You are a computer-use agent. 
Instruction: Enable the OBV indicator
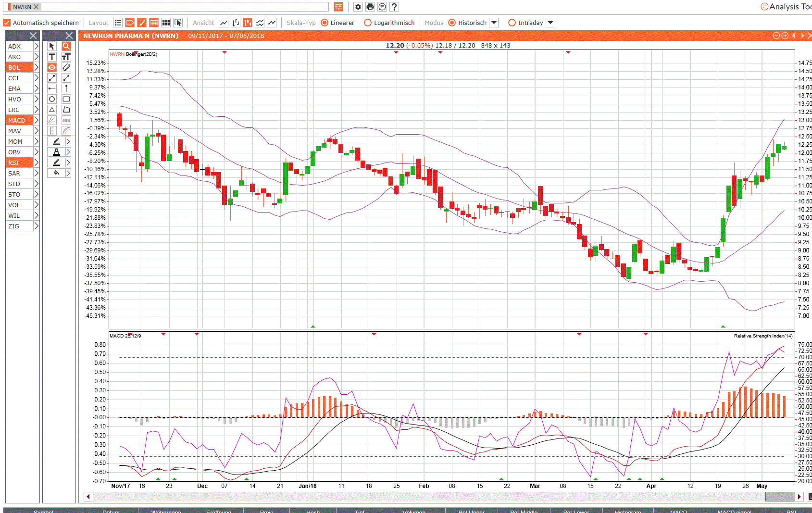(x=19, y=152)
